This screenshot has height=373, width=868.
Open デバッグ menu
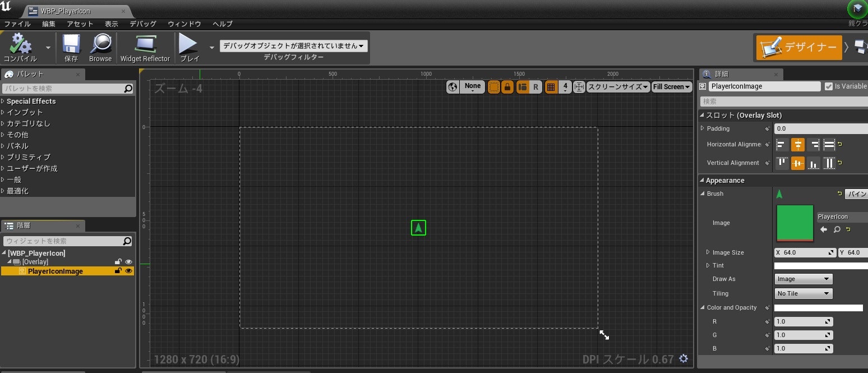pyautogui.click(x=143, y=24)
